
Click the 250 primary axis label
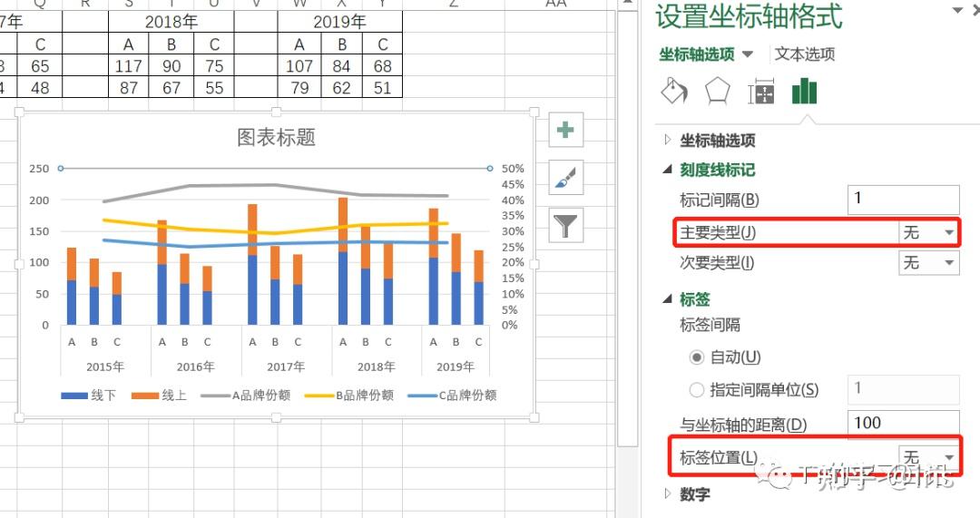tap(39, 169)
